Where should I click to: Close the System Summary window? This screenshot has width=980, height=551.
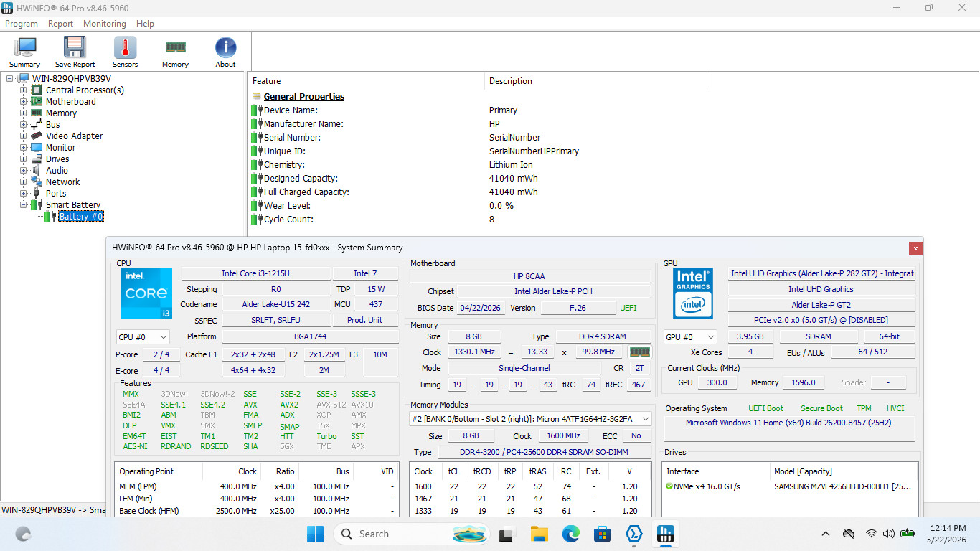(915, 248)
